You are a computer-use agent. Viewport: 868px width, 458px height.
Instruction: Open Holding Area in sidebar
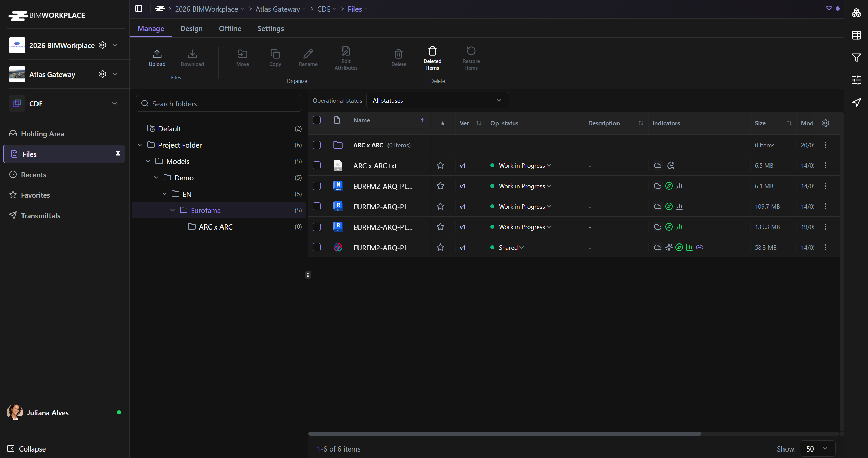click(64, 134)
